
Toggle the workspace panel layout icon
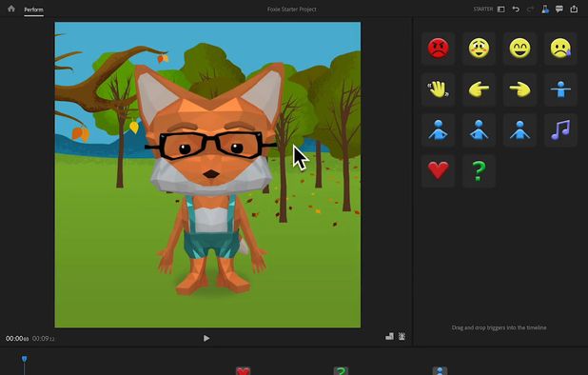pos(501,9)
